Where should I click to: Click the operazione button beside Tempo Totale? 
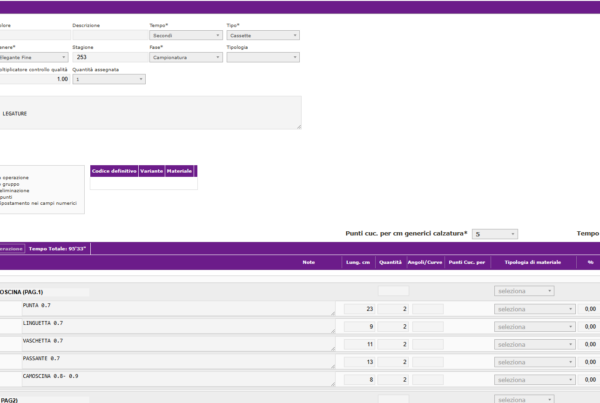(x=12, y=249)
